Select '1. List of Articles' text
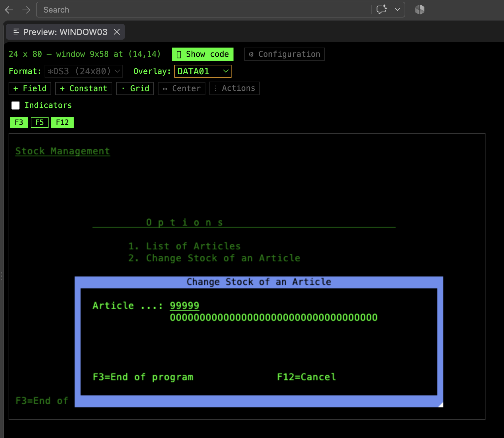The image size is (504, 438). (x=184, y=246)
